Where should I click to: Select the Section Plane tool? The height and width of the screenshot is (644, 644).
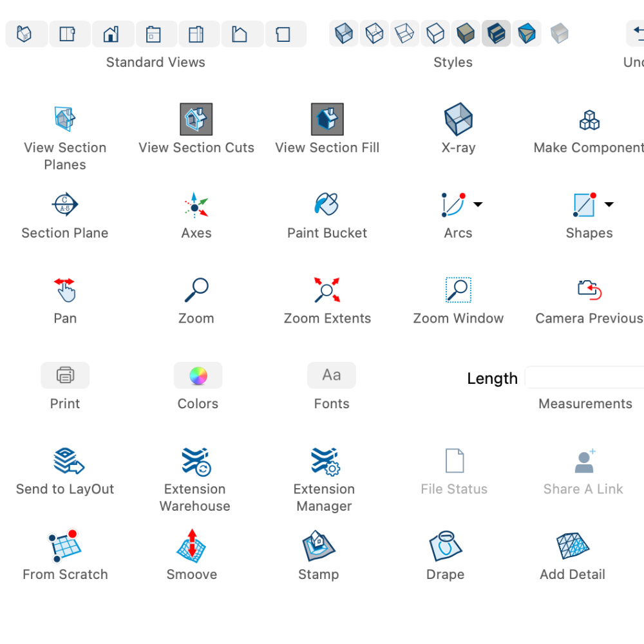tap(65, 204)
